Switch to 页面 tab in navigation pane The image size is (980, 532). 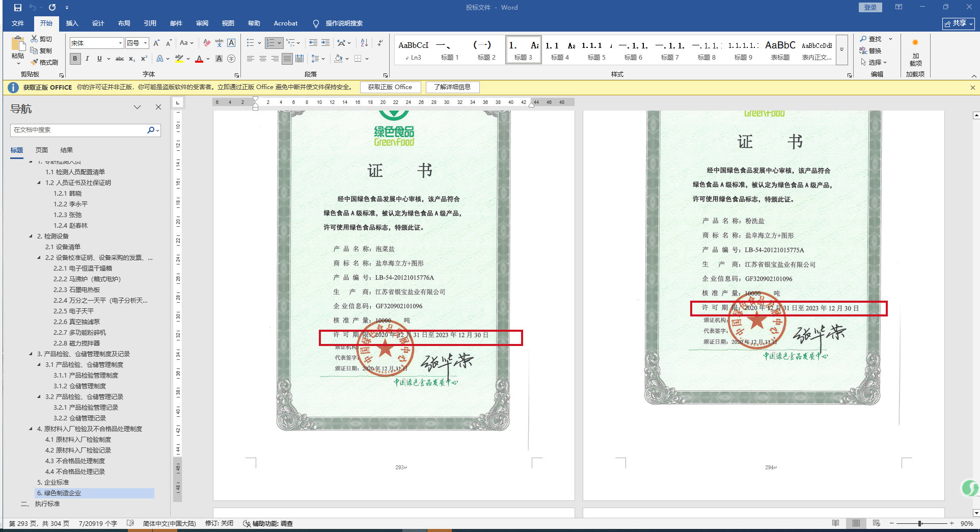pos(42,150)
